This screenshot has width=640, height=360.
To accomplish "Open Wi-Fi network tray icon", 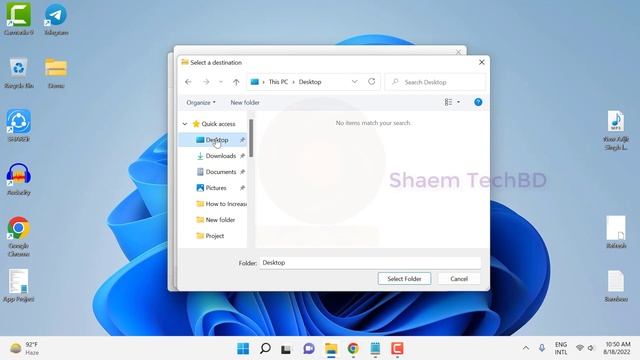I will pos(580,348).
